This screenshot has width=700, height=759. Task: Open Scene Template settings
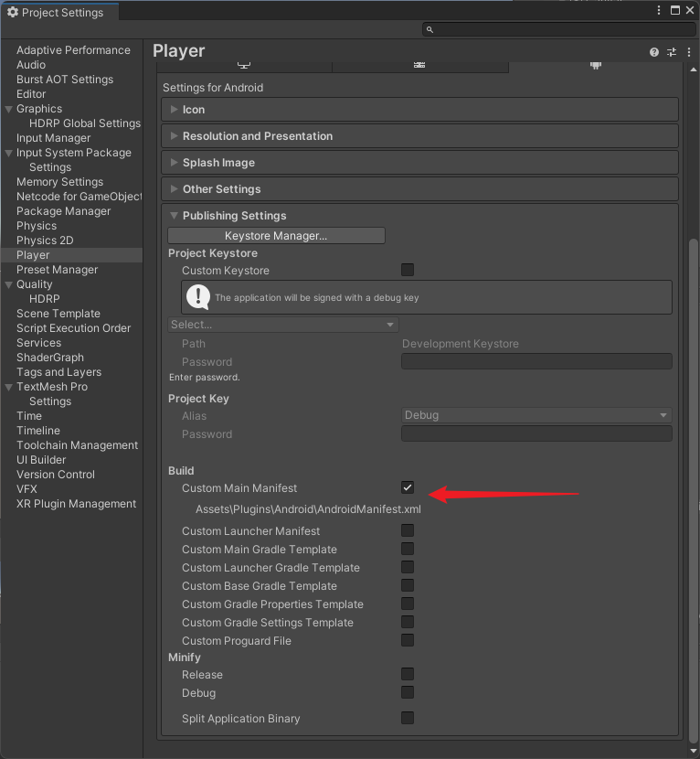coord(58,314)
